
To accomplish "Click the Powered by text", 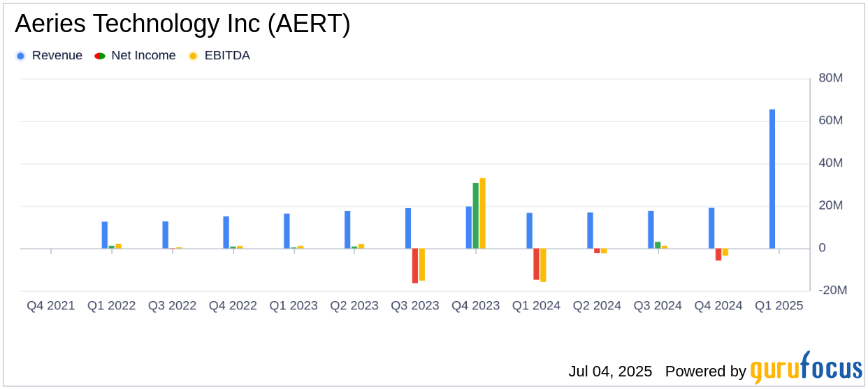I will (706, 372).
